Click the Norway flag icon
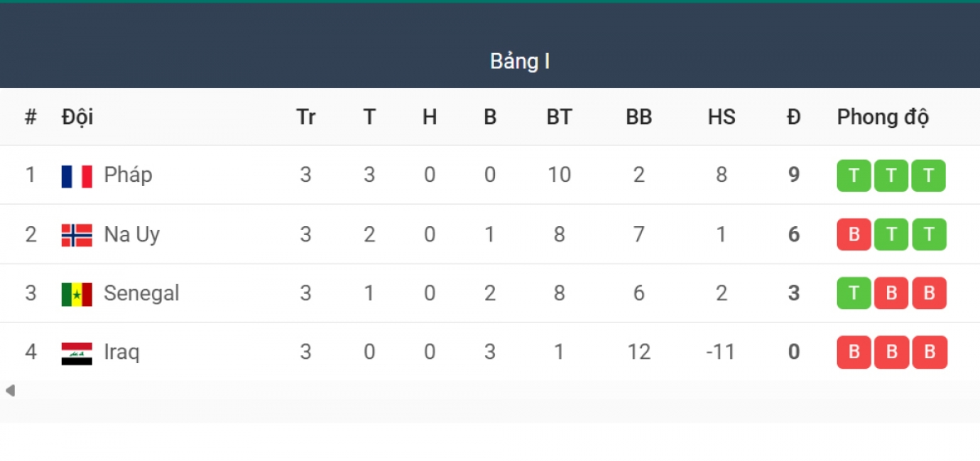 point(77,235)
